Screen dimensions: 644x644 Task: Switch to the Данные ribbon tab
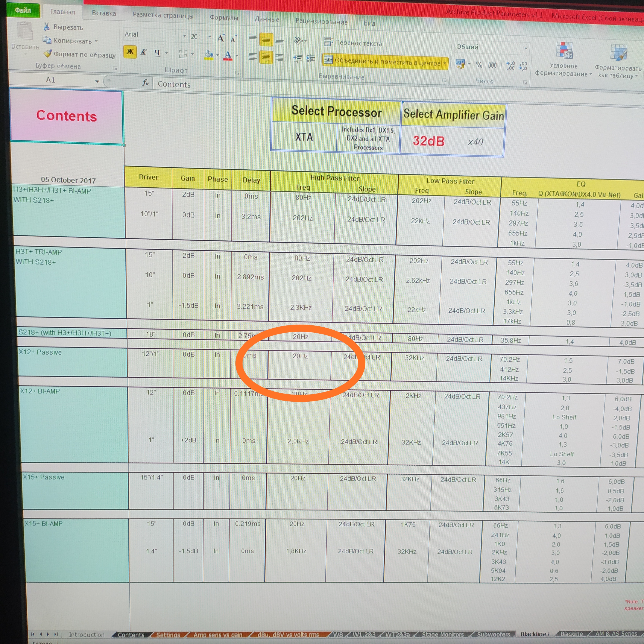[267, 19]
